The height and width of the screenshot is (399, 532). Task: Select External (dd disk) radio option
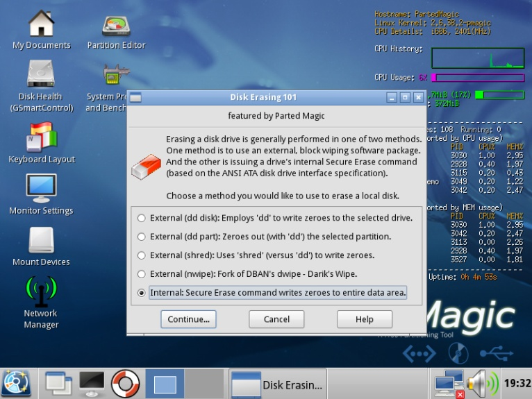(x=142, y=218)
